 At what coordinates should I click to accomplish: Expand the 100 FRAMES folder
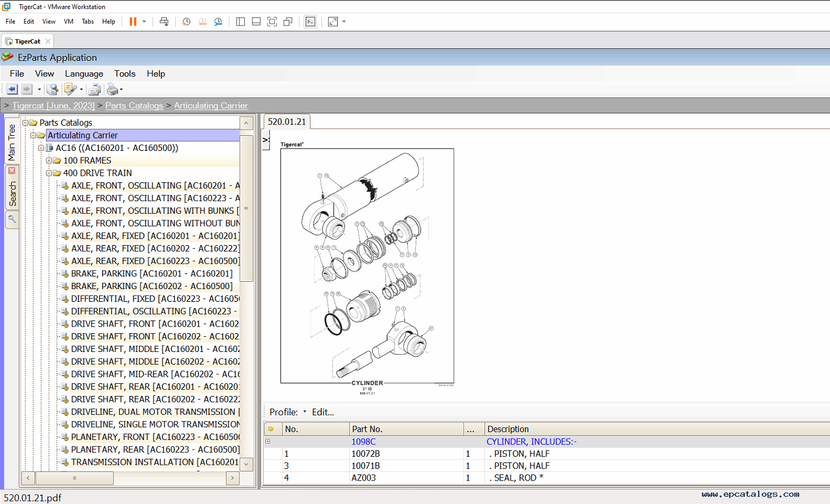49,161
